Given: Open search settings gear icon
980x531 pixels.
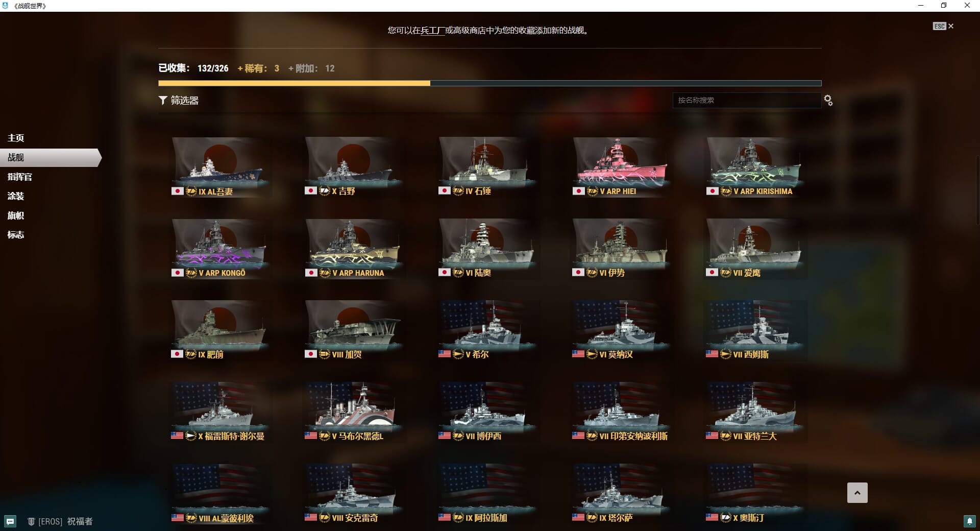Looking at the screenshot, I should 828,101.
